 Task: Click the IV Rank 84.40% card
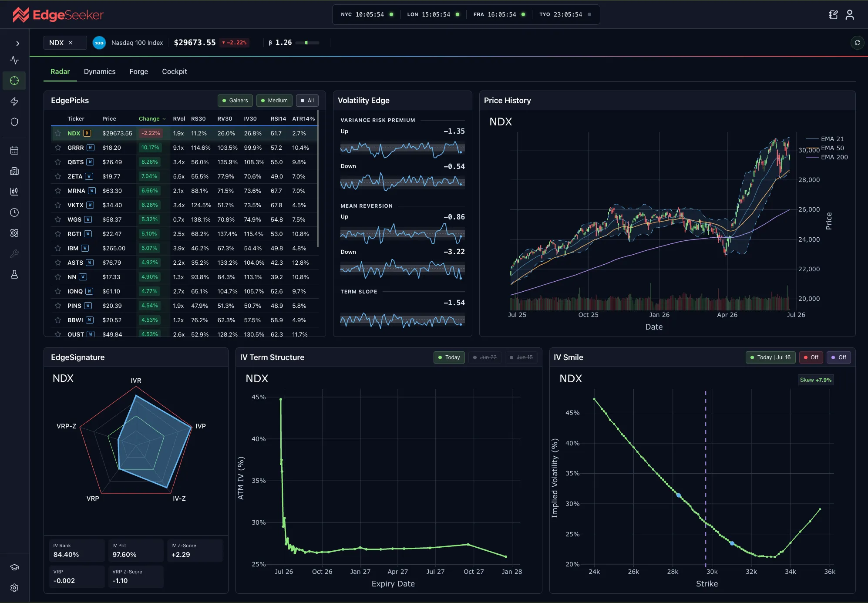(x=77, y=551)
